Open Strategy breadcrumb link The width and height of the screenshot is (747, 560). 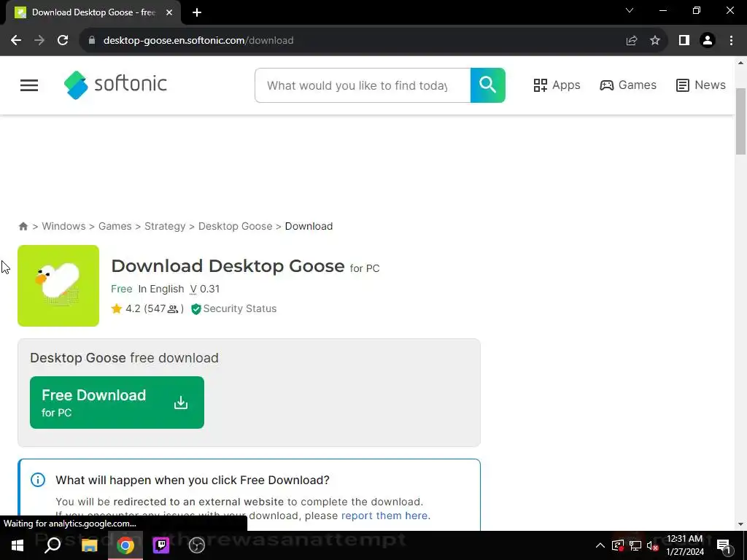point(165,226)
